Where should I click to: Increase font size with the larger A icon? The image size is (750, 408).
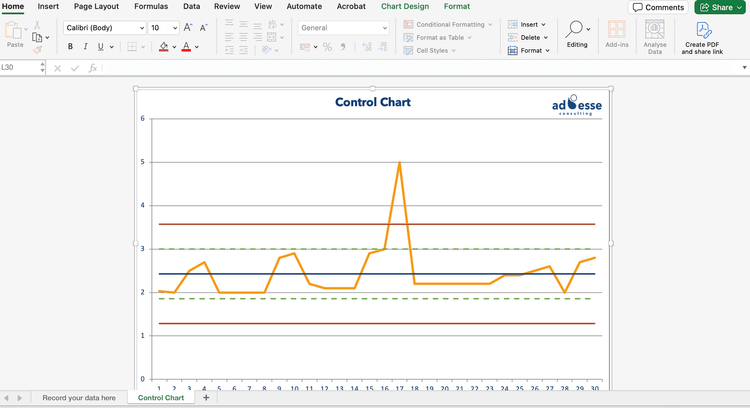[188, 28]
